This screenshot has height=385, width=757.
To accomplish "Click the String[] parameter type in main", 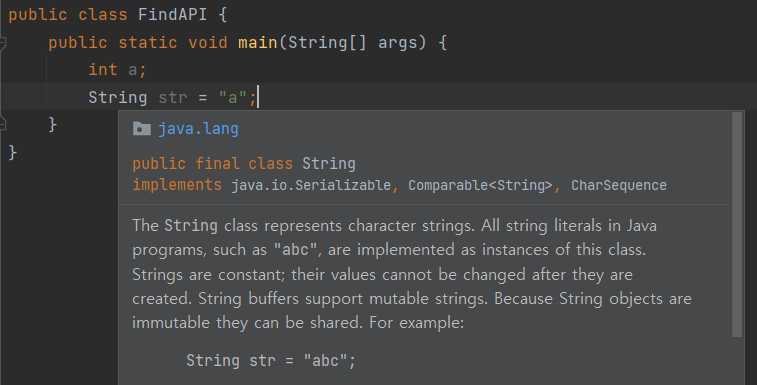I will [327, 43].
